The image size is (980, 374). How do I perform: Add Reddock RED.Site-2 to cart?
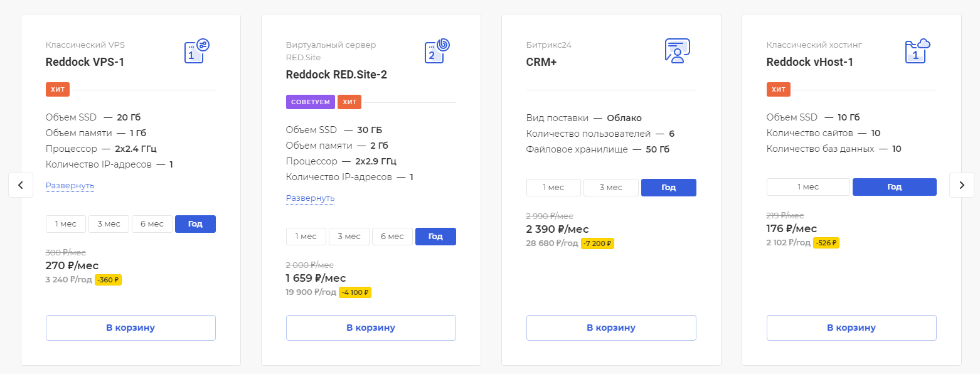tap(371, 328)
